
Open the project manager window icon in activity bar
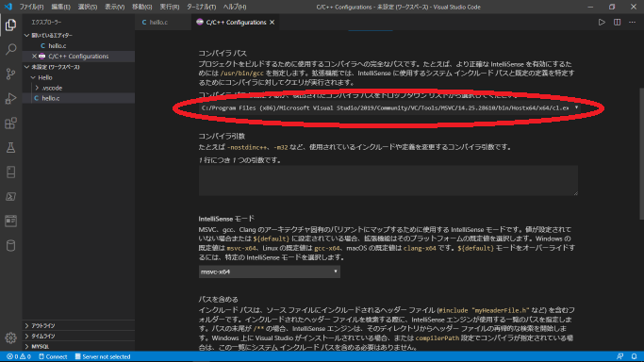[10, 221]
